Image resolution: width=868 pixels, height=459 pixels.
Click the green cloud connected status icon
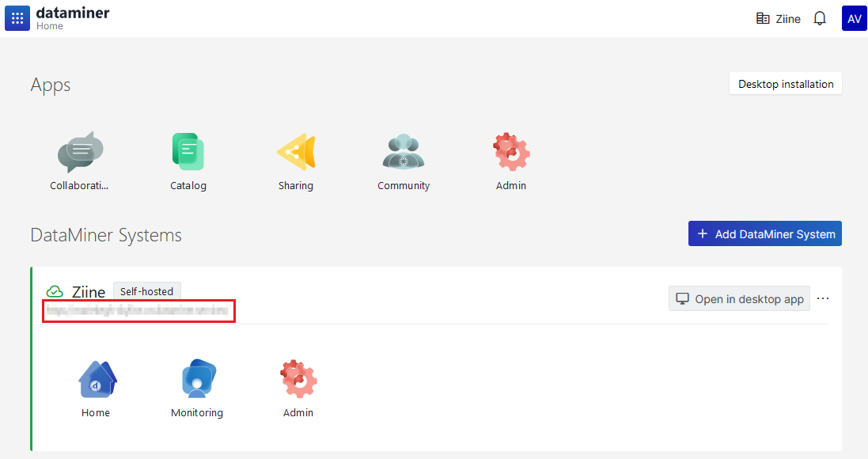pos(55,291)
